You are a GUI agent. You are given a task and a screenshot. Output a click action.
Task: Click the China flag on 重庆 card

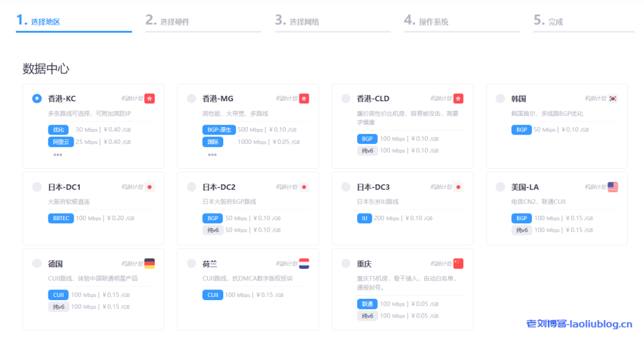pos(458,264)
